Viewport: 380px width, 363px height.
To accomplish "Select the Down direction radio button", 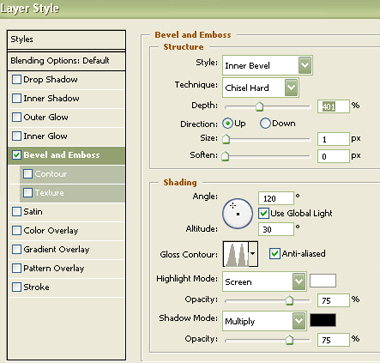I will coord(265,124).
